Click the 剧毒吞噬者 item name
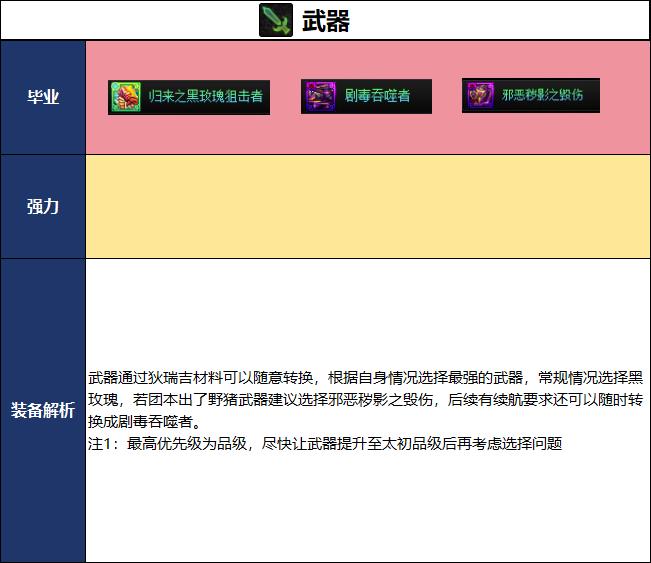 point(377,96)
